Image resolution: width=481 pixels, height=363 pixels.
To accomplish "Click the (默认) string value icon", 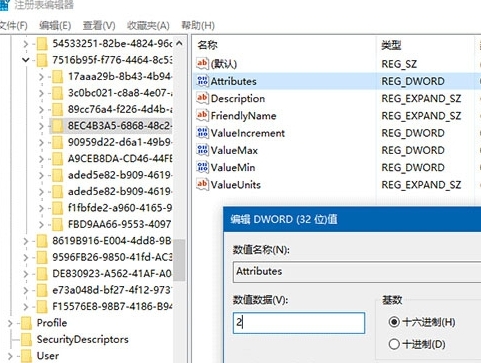I will click(x=202, y=63).
